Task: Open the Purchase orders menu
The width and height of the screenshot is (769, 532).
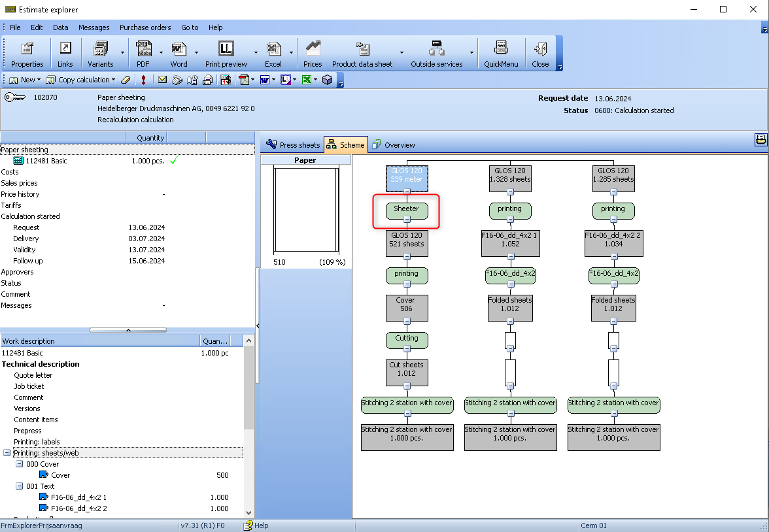Action: pyautogui.click(x=145, y=27)
